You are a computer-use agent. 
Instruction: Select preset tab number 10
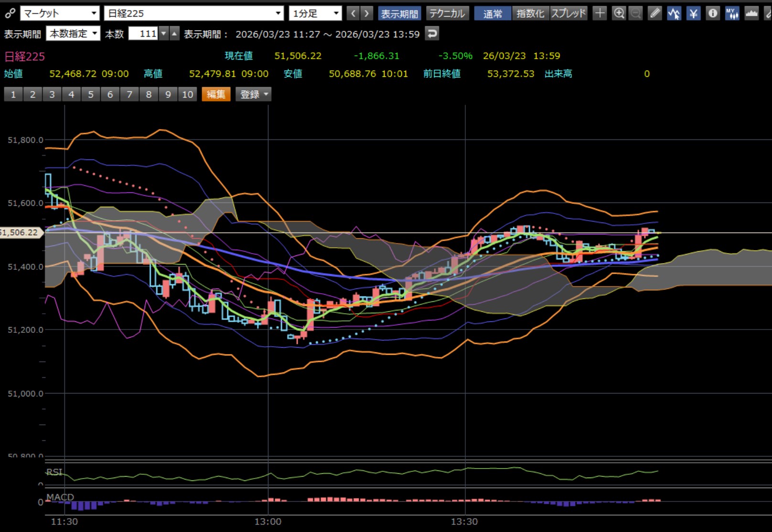(x=187, y=95)
